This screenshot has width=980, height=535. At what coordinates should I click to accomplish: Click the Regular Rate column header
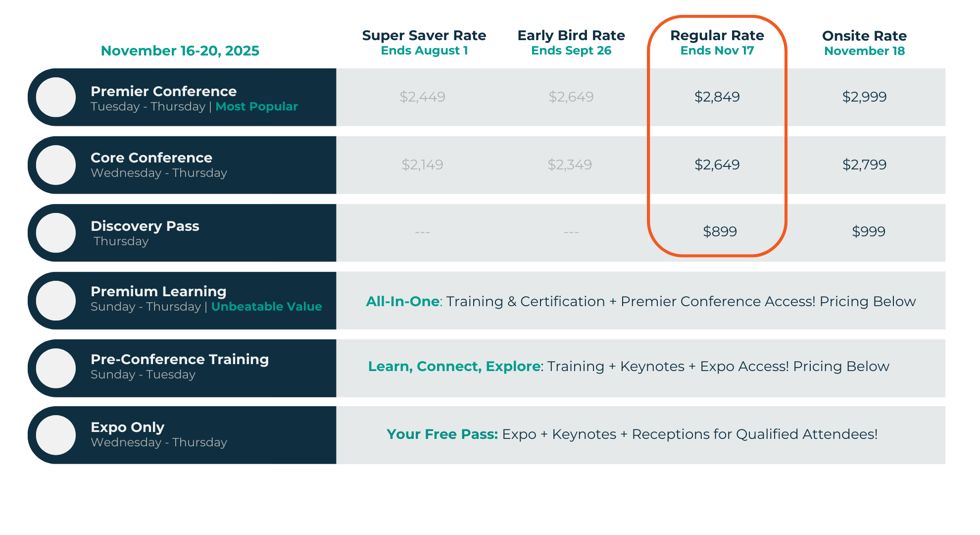point(717,36)
